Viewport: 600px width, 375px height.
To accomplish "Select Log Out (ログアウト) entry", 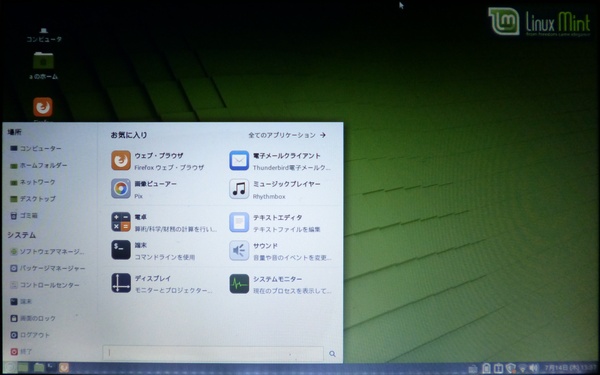I will (x=30, y=335).
